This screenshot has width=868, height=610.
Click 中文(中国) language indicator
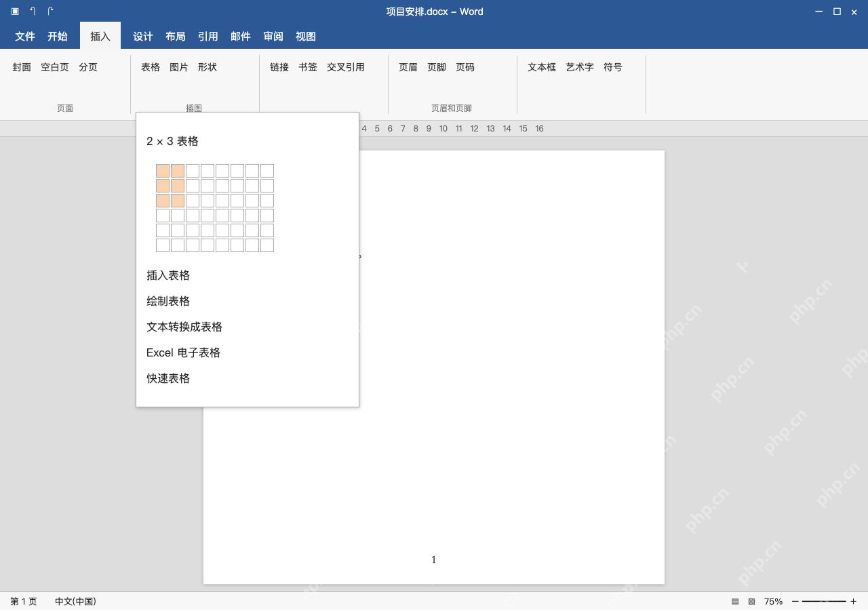(75, 601)
